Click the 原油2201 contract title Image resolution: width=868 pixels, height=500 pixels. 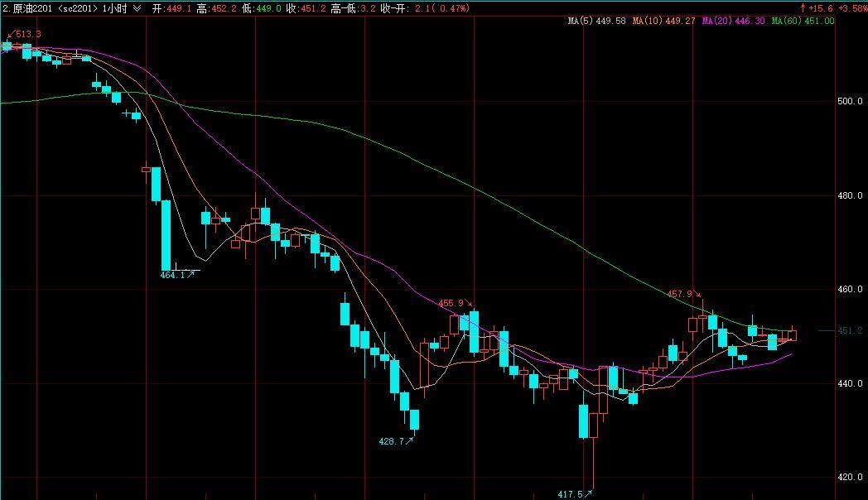[32, 8]
